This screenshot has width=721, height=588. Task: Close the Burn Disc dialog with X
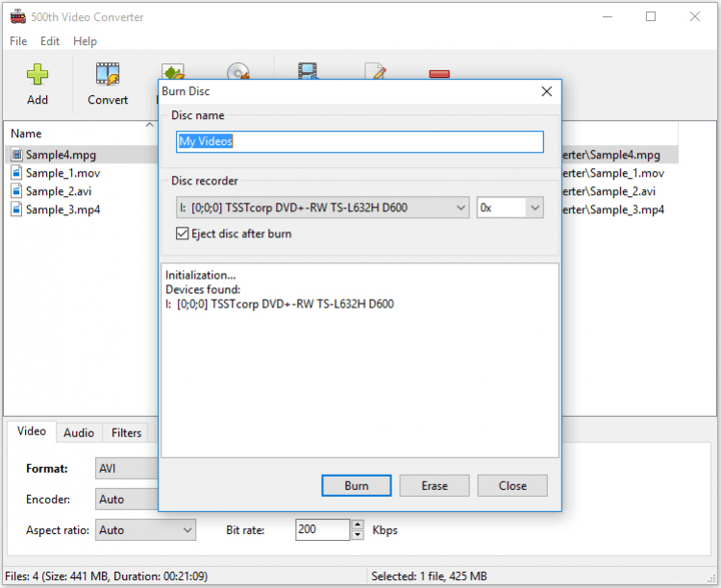[x=546, y=91]
